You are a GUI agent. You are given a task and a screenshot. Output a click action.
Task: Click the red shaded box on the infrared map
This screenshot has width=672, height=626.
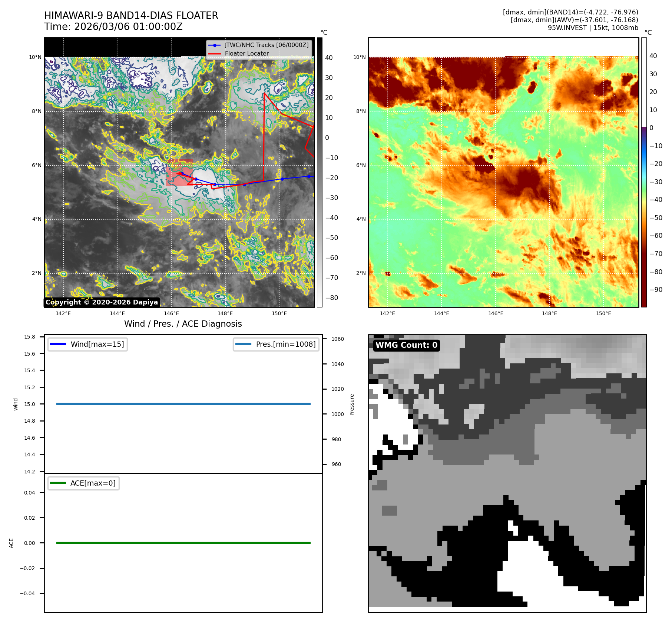[179, 173]
